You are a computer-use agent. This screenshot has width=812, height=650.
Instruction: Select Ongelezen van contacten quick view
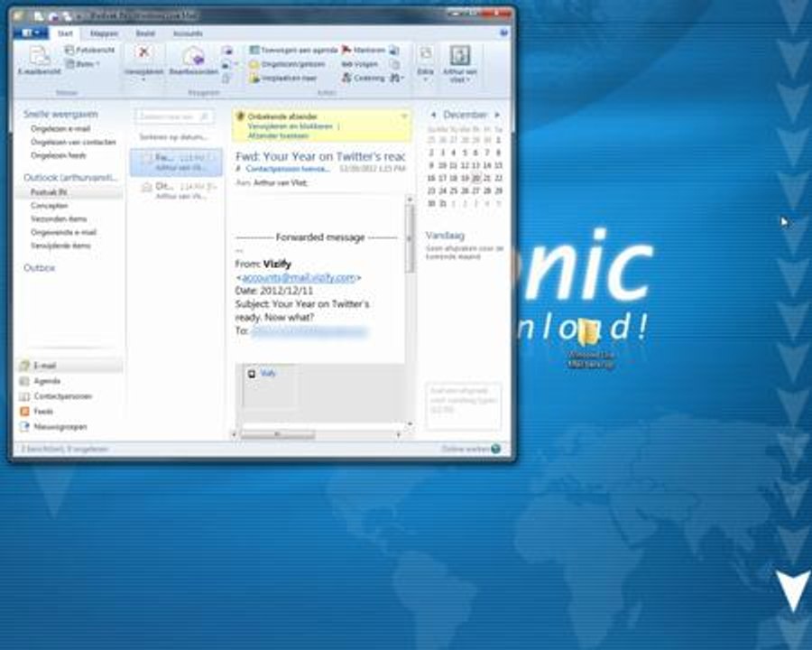pos(73,142)
